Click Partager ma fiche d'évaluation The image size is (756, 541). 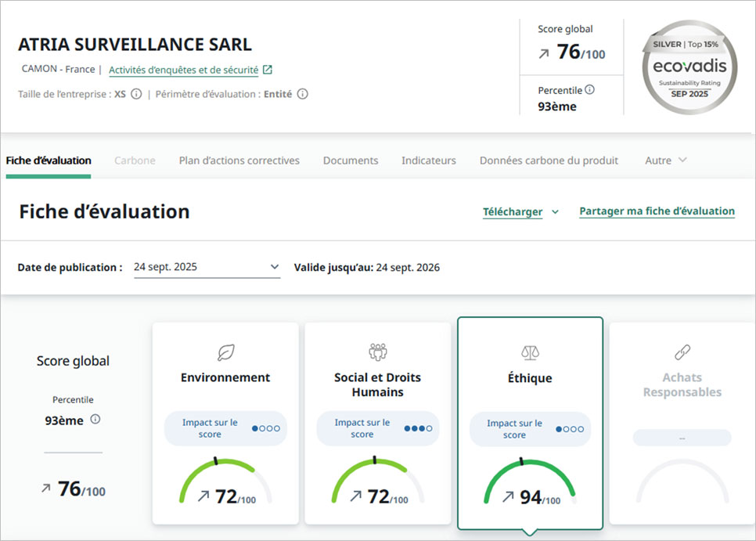tap(657, 211)
